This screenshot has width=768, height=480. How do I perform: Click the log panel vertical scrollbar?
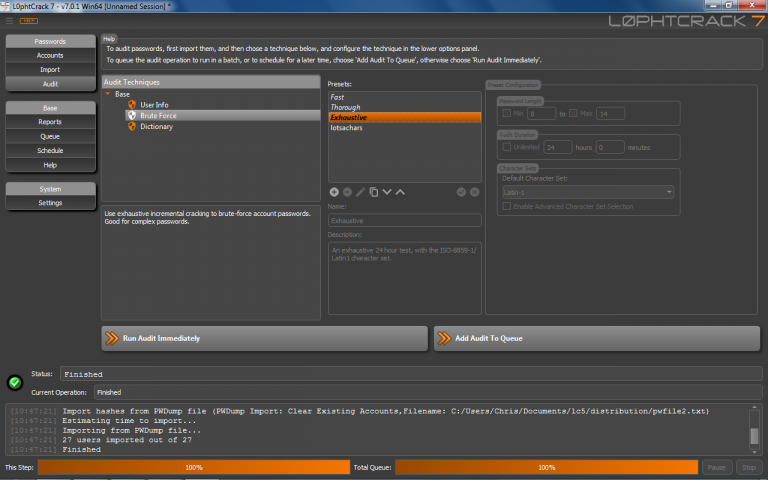[754, 435]
